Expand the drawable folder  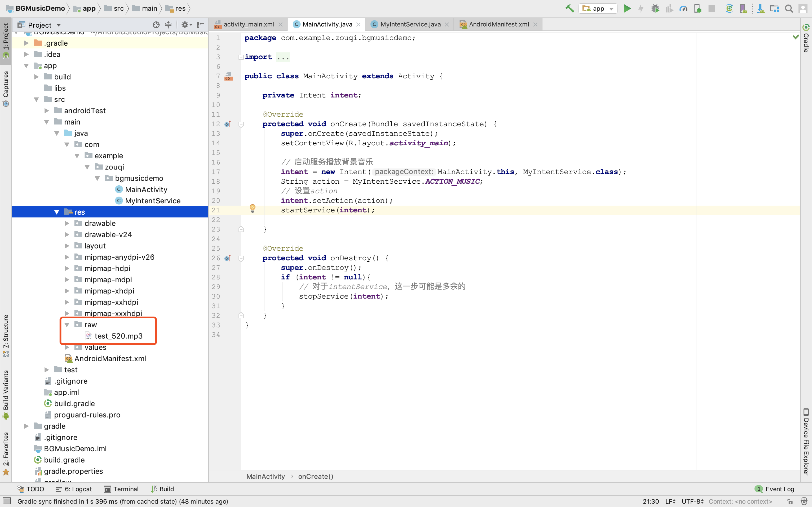pos(67,223)
